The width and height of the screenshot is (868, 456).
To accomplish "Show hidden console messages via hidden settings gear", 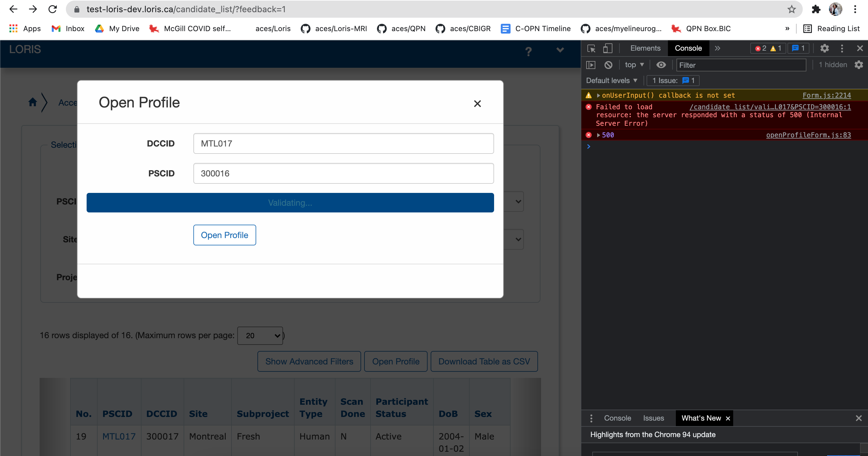I will click(x=859, y=65).
